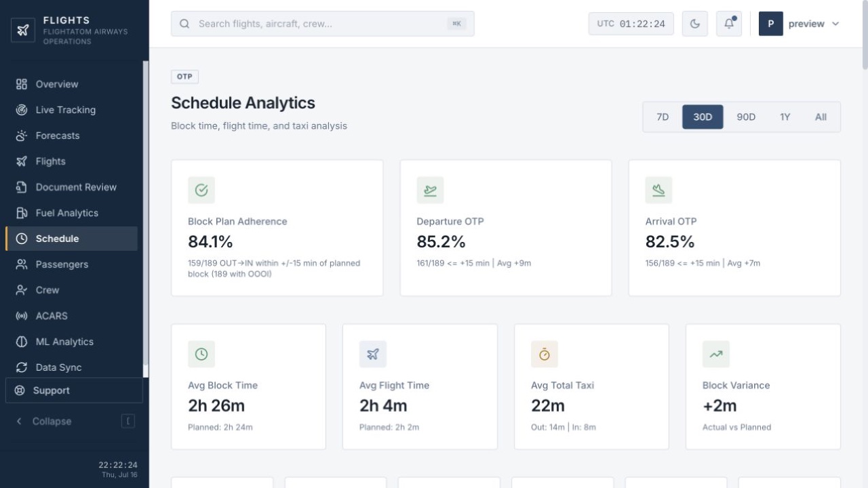Click the Departure OTP takeoff icon
This screenshot has height=488, width=868.
click(x=430, y=190)
